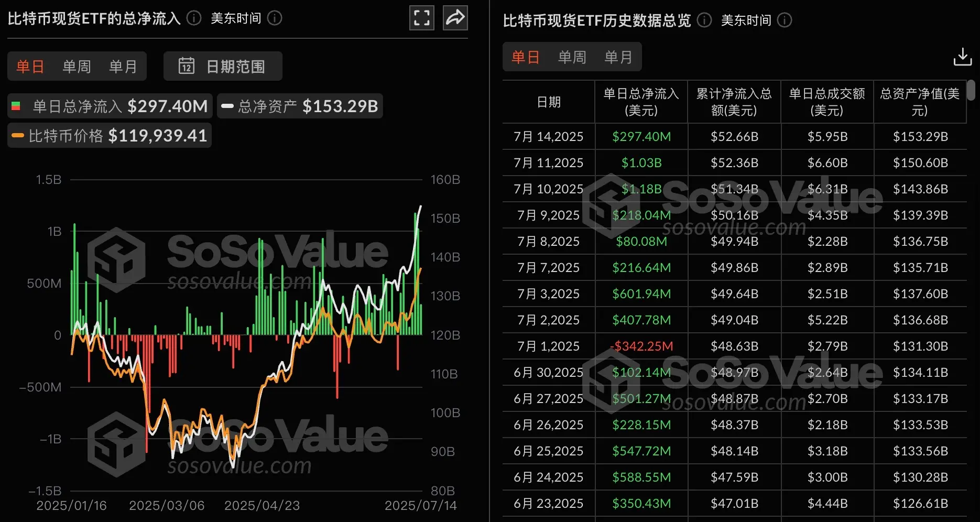Click the share icon next to fullscreen

[455, 18]
